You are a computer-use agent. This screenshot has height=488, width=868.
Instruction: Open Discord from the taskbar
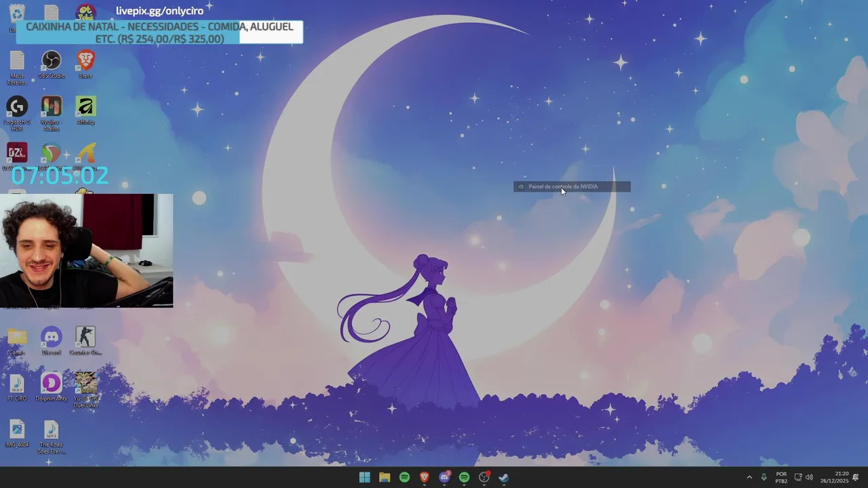[x=444, y=477]
